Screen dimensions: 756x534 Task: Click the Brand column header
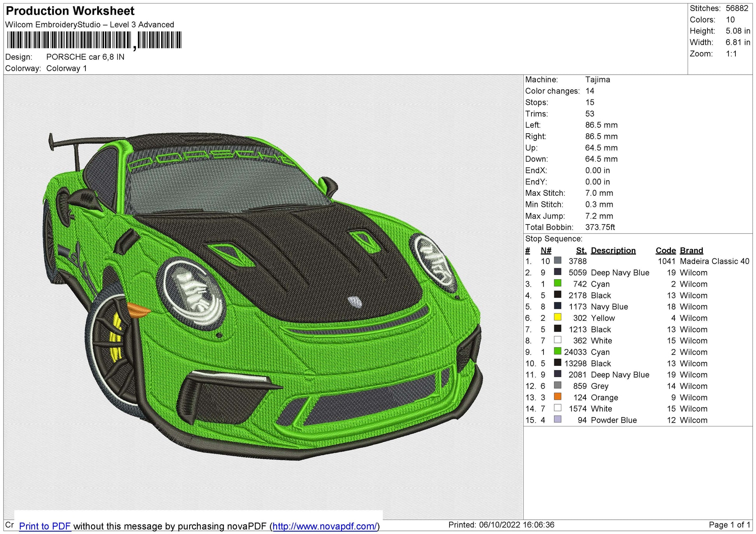pos(692,250)
